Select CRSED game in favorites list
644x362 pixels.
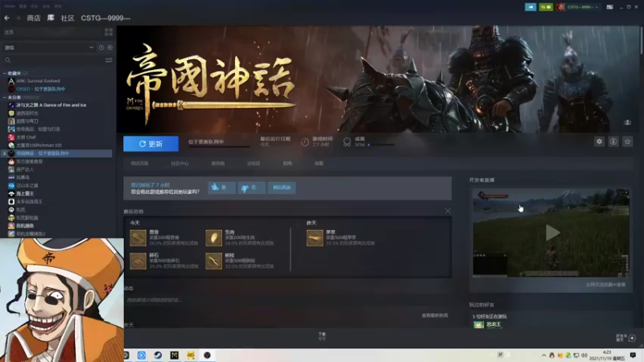pos(41,89)
